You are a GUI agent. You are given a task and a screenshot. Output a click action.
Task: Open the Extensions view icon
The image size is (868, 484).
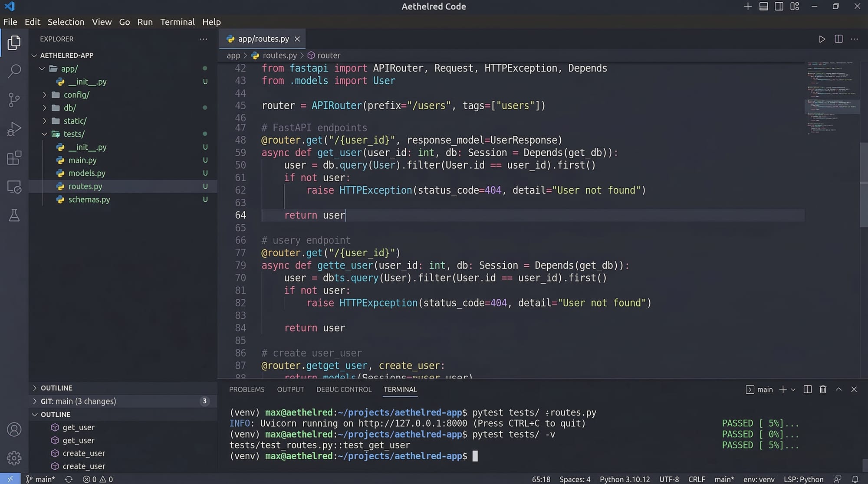pos(14,158)
